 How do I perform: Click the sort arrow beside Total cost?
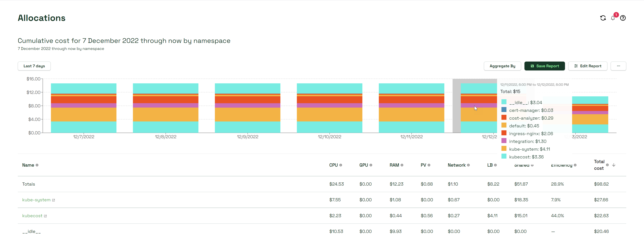pyautogui.click(x=614, y=165)
